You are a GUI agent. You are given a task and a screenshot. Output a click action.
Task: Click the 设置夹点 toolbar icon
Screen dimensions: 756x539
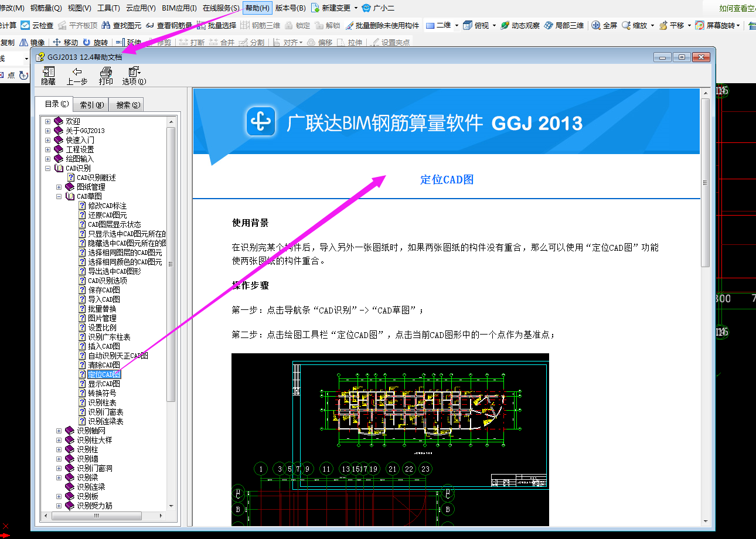click(375, 42)
